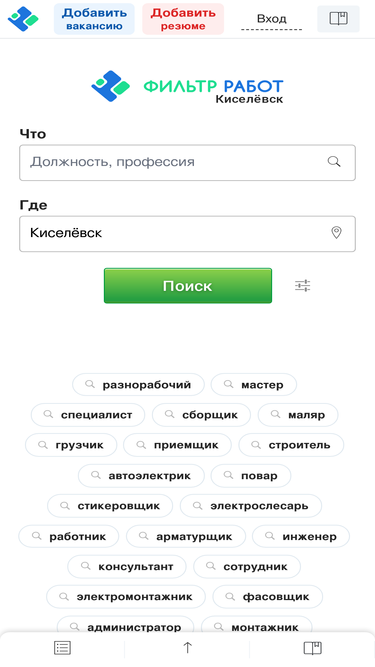This screenshot has height=667, width=375.
Task: Click the Где field containing Киселёвск
Action: click(x=188, y=234)
